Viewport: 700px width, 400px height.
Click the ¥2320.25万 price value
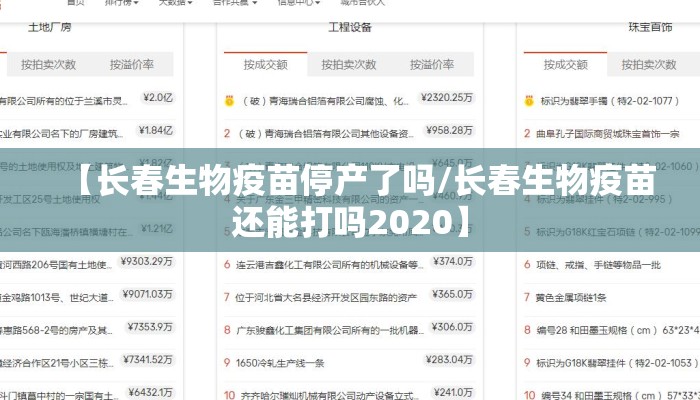point(446,98)
